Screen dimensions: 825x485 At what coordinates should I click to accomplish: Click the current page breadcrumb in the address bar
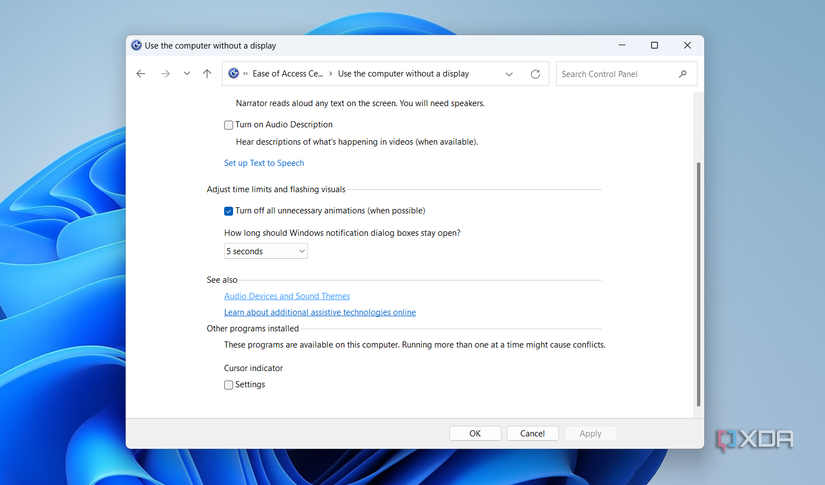(403, 74)
